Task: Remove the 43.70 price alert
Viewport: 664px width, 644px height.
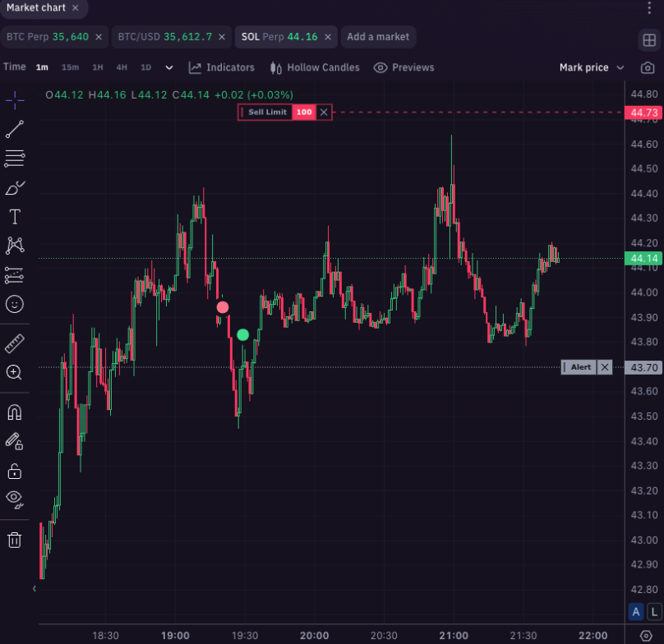Action: point(605,367)
